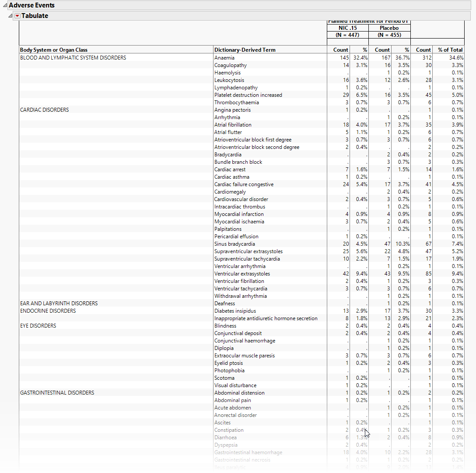This screenshot has height=473, width=476.
Task: Click the (N = 455) header cell
Action: pos(389,35)
